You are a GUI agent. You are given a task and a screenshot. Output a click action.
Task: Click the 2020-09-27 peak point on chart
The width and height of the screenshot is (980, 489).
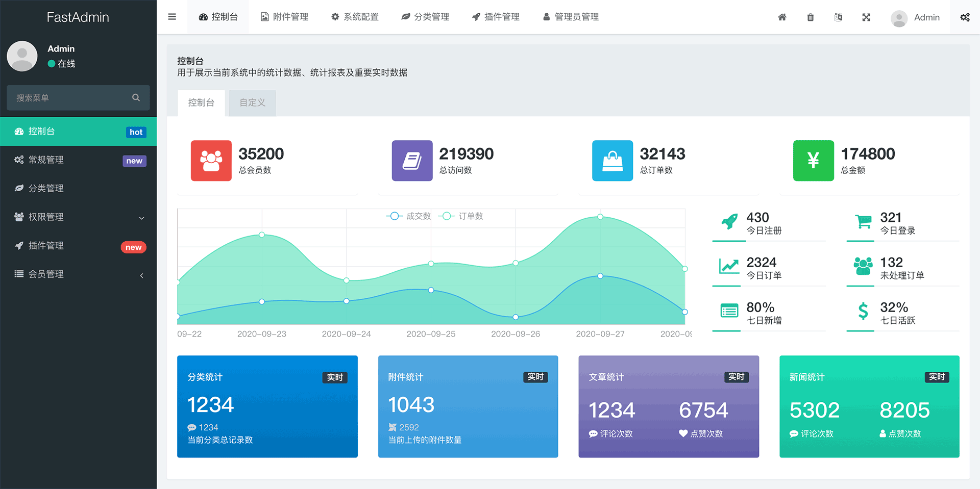[600, 217]
